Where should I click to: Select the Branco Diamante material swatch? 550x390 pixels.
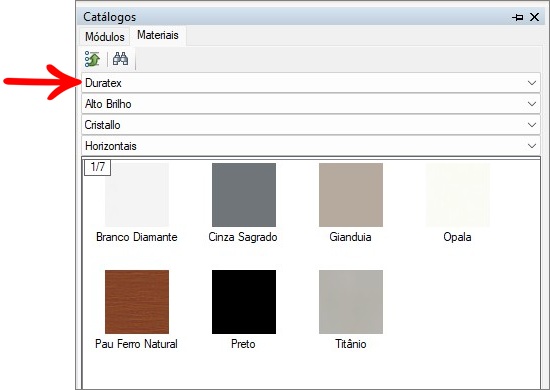(x=137, y=195)
